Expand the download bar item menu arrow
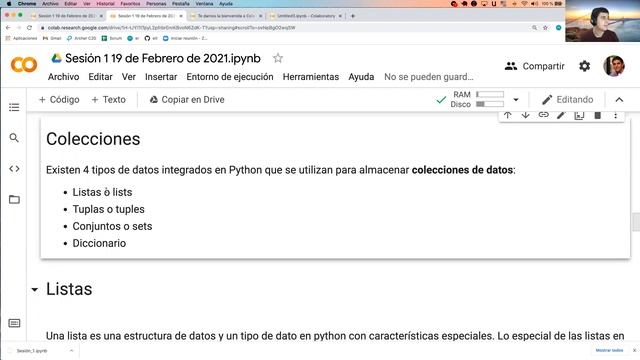Screen dimensions: 640x360 71,351
